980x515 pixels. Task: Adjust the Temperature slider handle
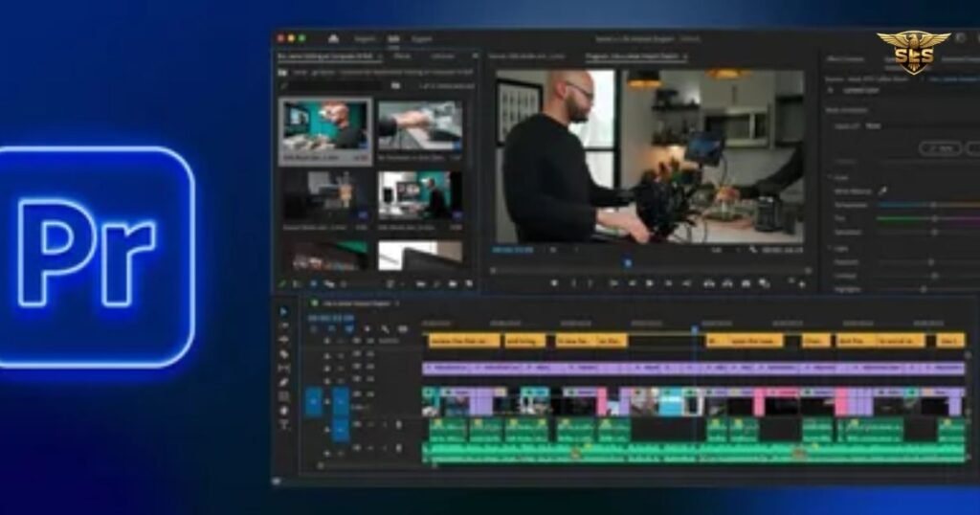pos(934,205)
